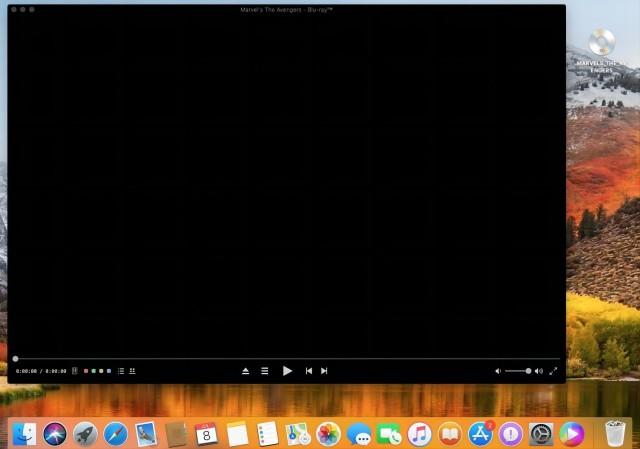Click the blue color button in control bar

click(x=109, y=371)
